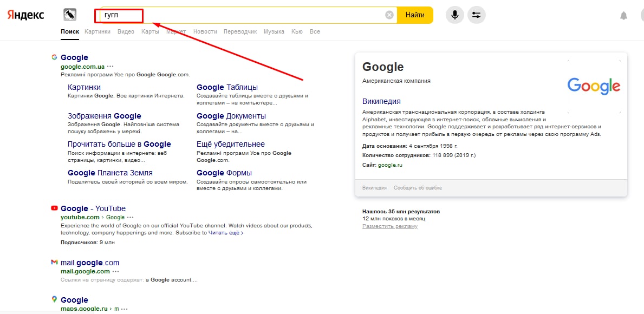
Task: Click the Google Maps favicon icon
Action: 54,299
